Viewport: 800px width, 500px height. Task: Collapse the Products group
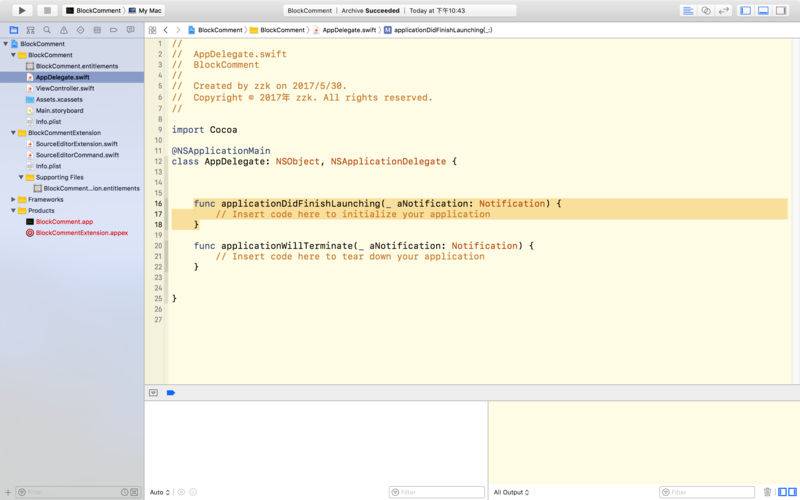coord(13,211)
